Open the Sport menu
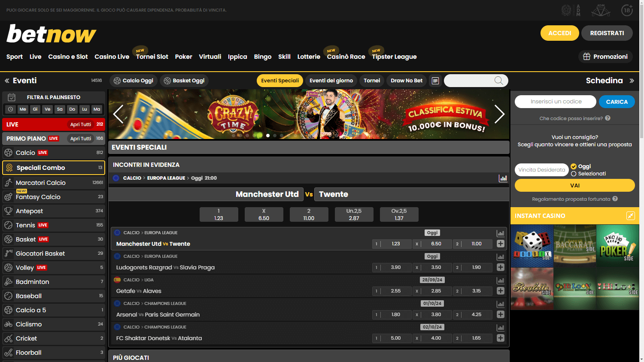 [15, 57]
